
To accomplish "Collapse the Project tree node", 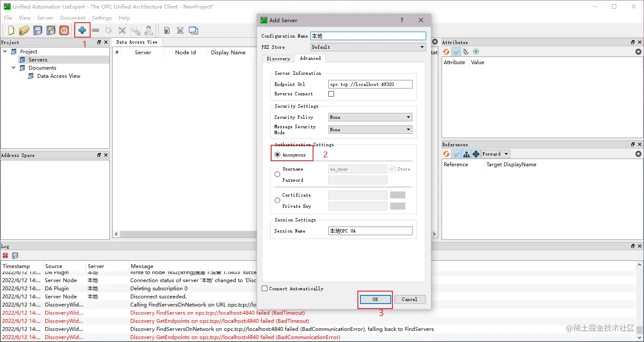I will [5, 51].
